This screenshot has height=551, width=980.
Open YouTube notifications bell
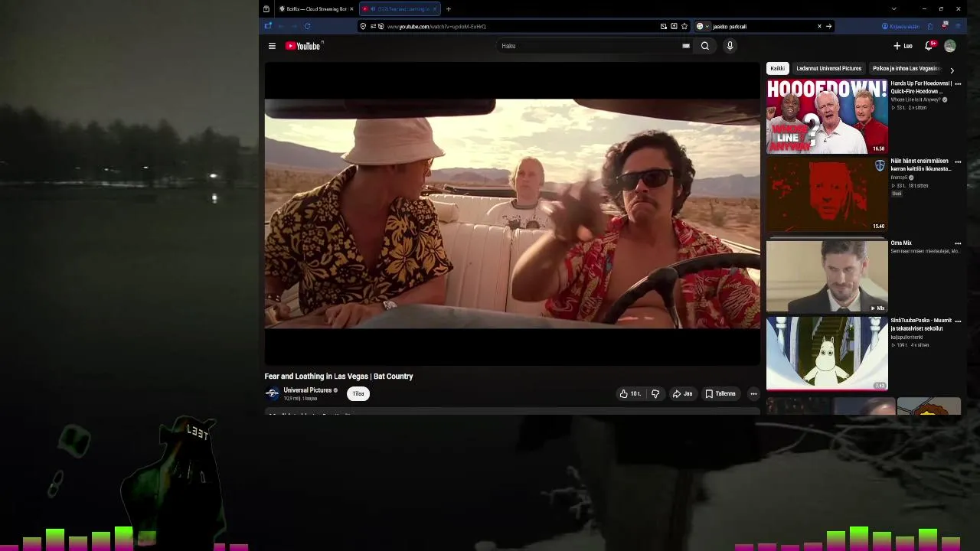929,46
